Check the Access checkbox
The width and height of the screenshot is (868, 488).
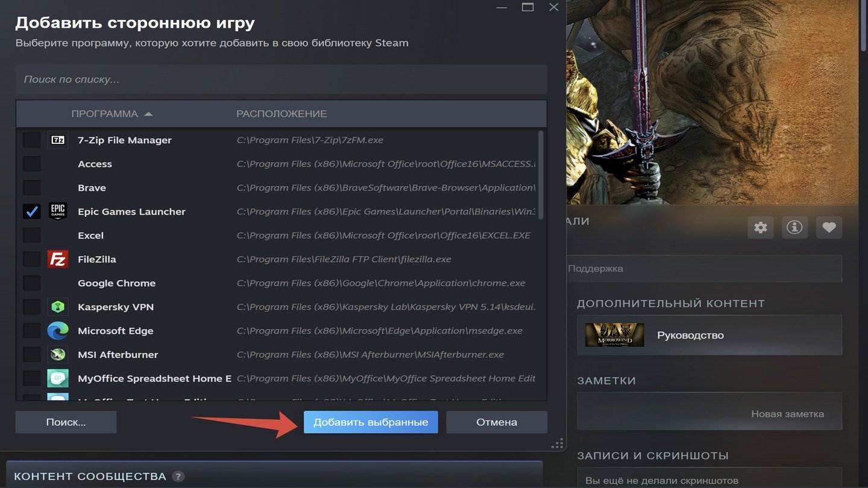(31, 164)
